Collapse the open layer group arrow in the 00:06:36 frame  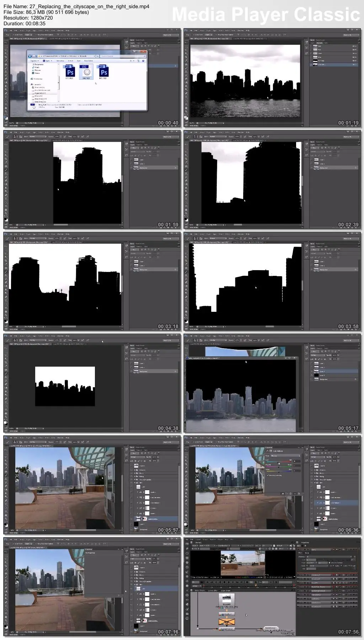[315, 483]
